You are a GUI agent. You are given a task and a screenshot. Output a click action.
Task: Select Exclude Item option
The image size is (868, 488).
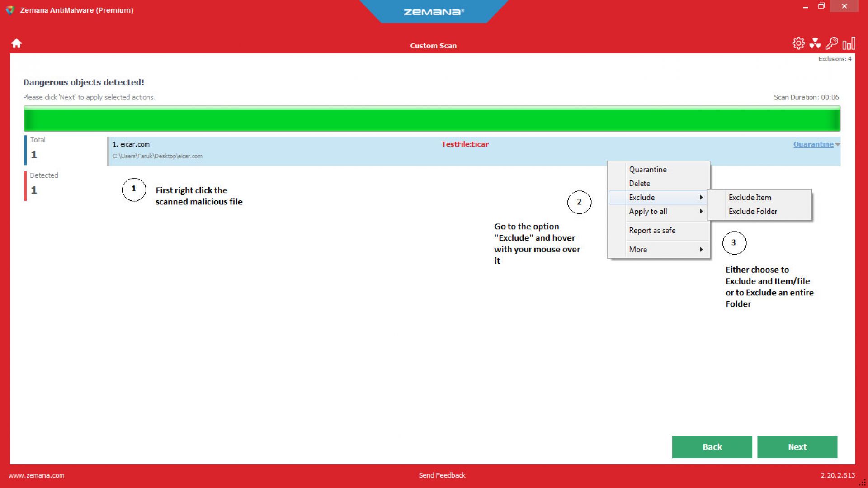point(750,198)
